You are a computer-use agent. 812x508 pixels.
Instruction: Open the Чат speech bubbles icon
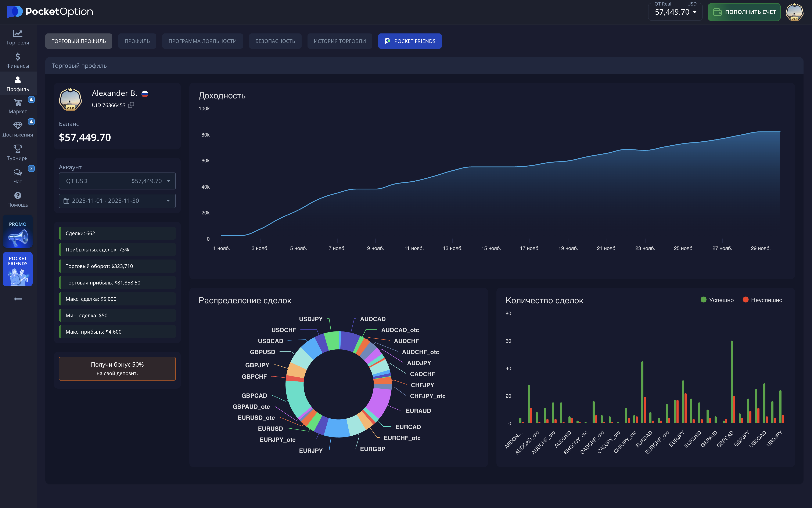click(x=18, y=172)
